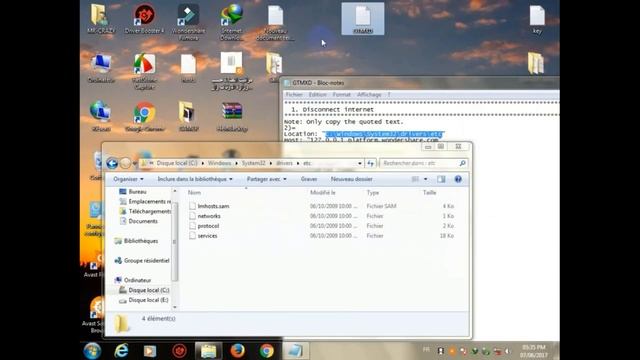Open the address bar history dropdown
Viewport: 640px width, 360px height.
pos(360,163)
